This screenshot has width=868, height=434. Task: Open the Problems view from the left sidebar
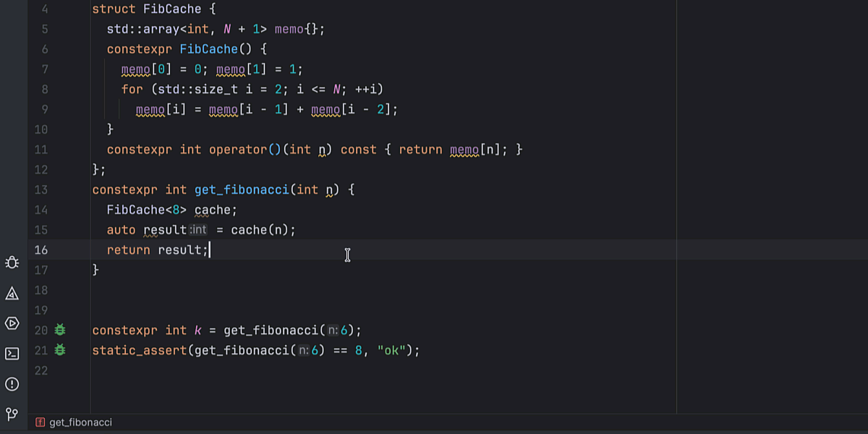tap(12, 294)
